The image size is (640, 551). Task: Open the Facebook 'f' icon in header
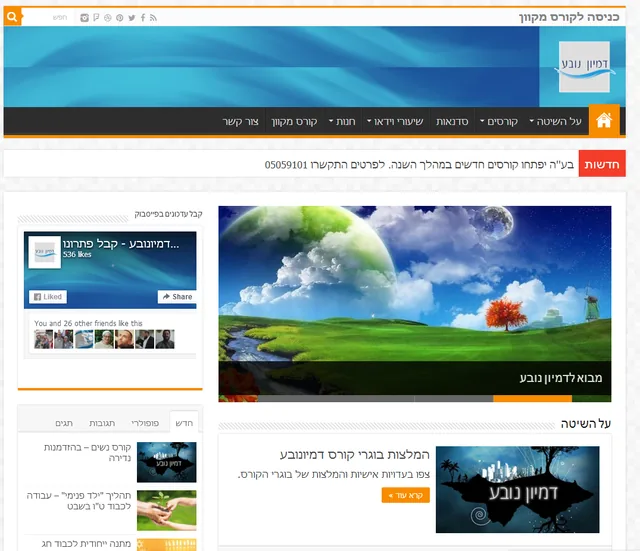click(143, 18)
